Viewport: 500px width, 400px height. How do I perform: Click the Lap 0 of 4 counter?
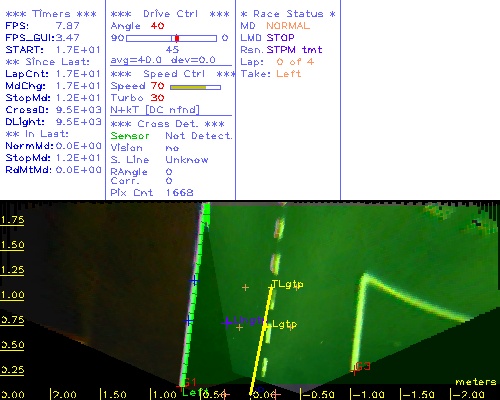pos(295,62)
